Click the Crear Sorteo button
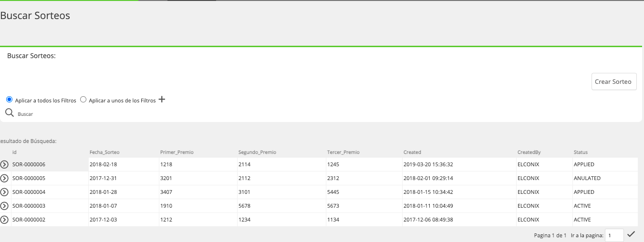644x242 pixels. 614,81
